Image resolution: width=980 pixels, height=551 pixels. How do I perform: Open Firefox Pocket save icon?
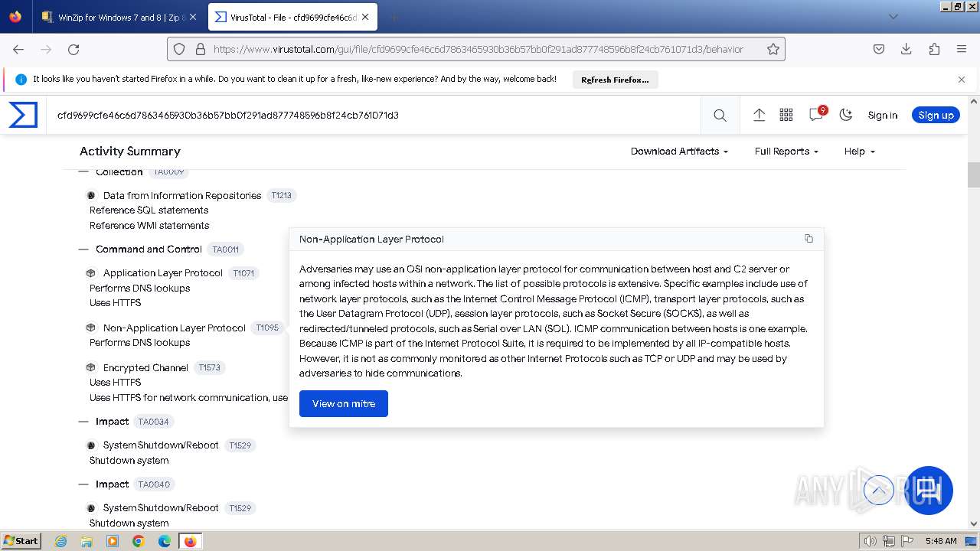(879, 49)
